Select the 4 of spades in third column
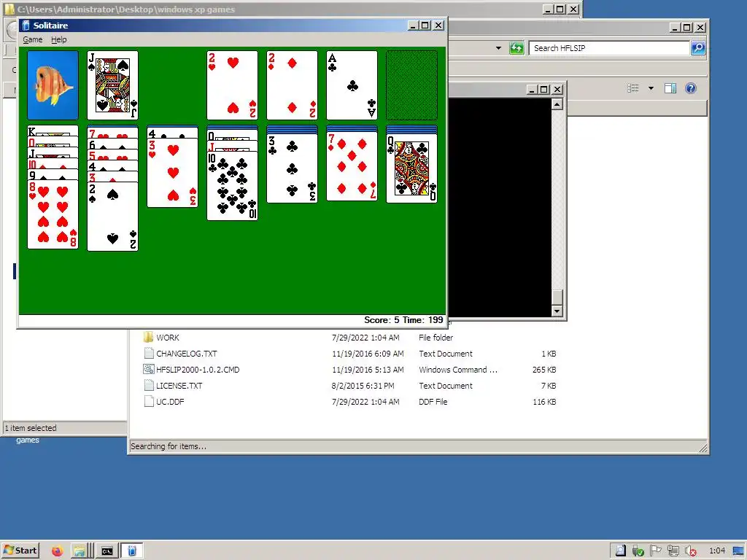Image resolution: width=747 pixels, height=560 pixels. [172, 133]
